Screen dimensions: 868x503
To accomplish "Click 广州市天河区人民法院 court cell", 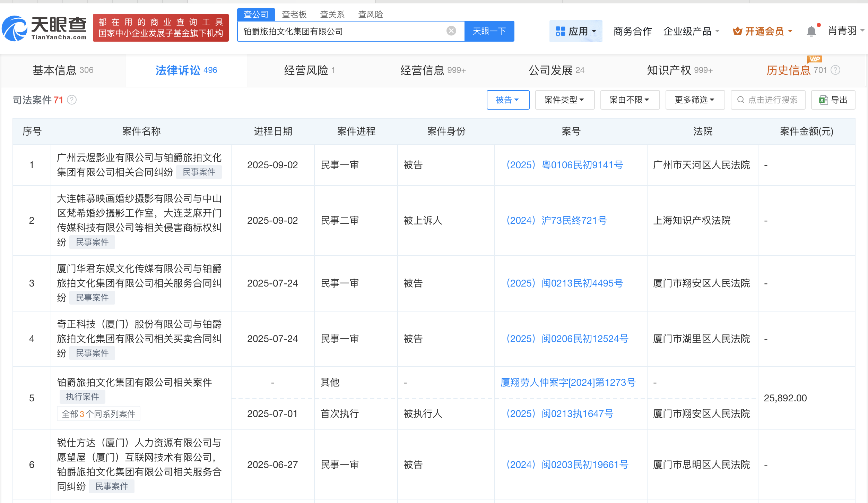I will [701, 165].
